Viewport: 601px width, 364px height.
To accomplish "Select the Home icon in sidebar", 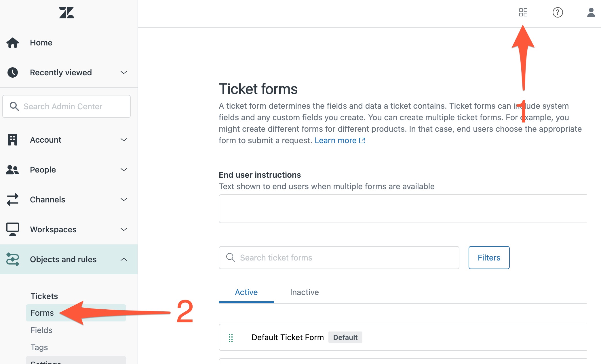I will pos(13,42).
